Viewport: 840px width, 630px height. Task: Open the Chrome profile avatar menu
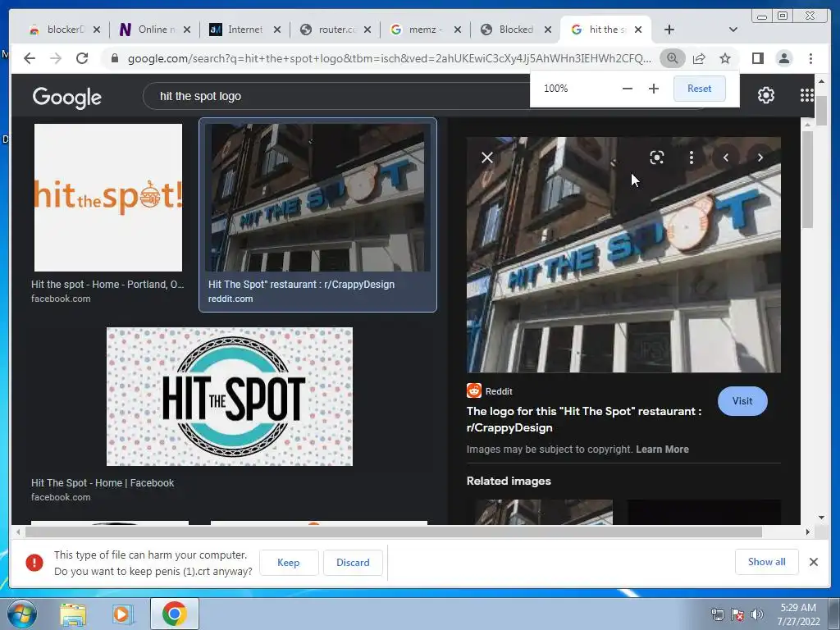[x=783, y=58]
